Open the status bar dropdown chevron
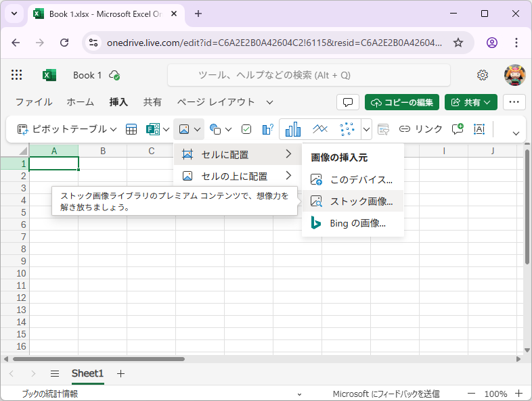 (299, 394)
